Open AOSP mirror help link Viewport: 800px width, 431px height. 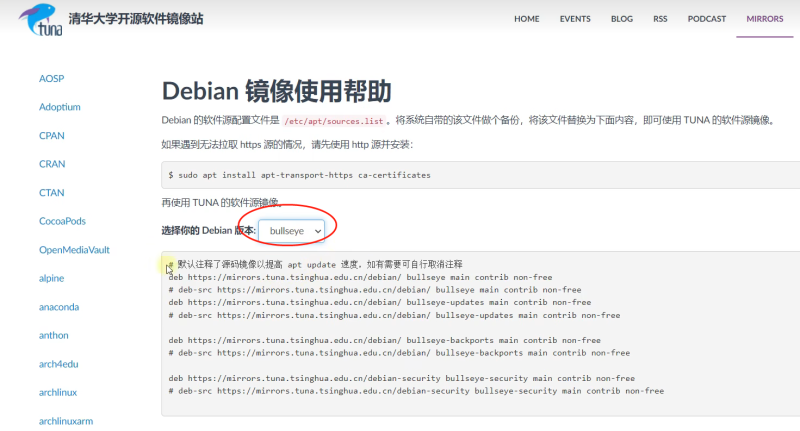tap(52, 79)
